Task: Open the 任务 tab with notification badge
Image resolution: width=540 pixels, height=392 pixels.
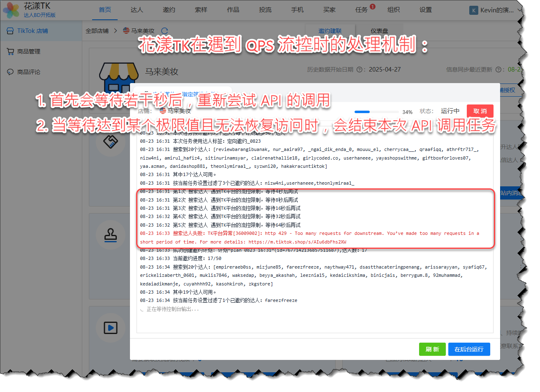Action: (362, 10)
